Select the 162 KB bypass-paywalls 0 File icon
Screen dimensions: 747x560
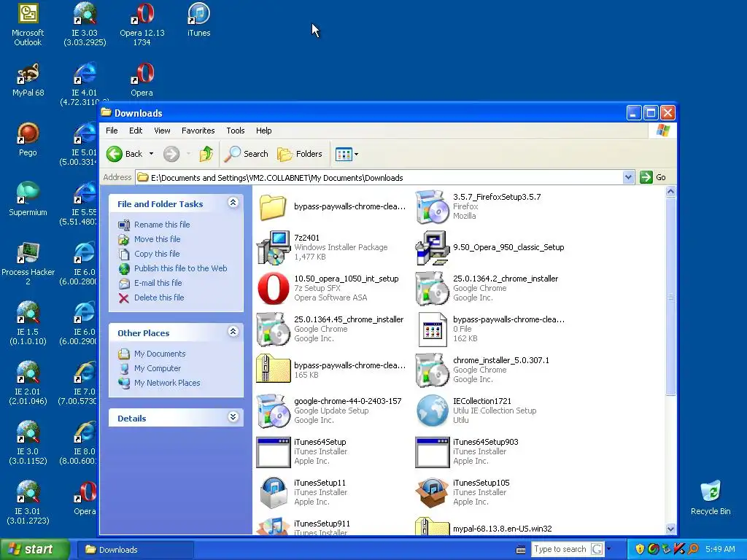[x=432, y=329]
